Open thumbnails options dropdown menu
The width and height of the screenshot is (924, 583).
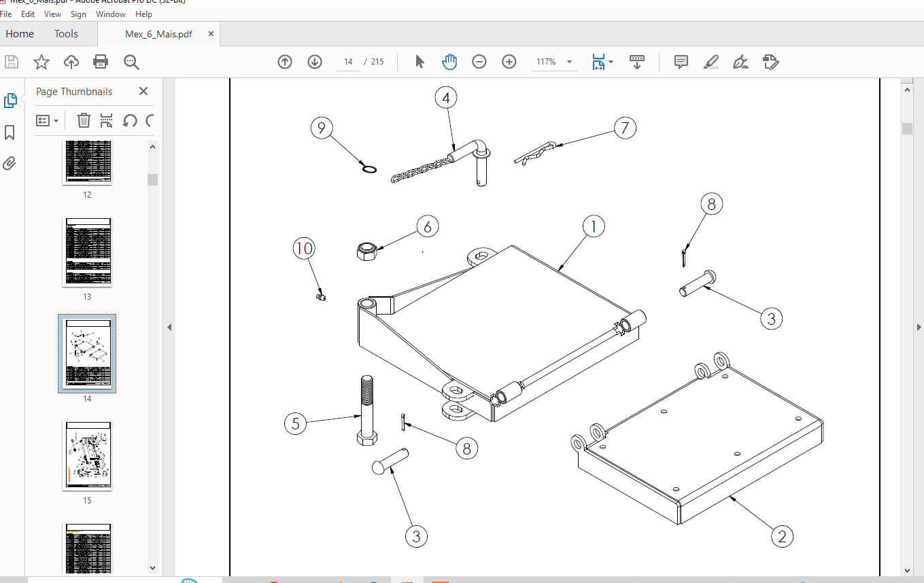[x=47, y=121]
